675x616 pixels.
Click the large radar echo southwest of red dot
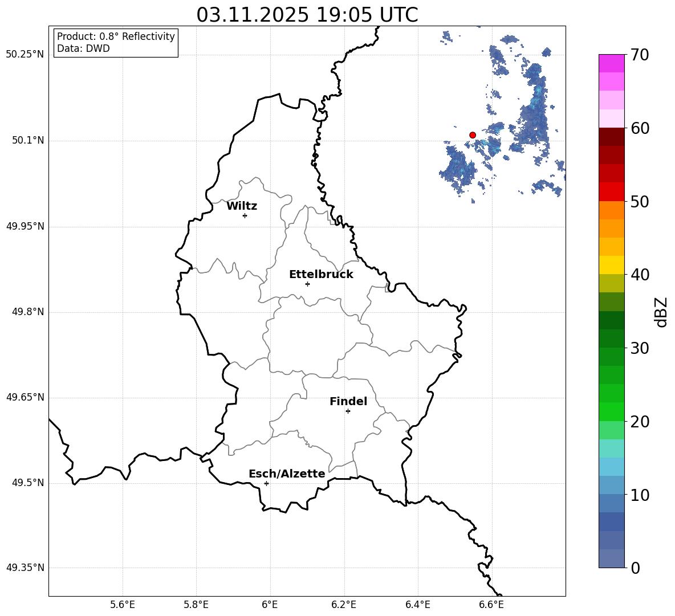tap(458, 169)
